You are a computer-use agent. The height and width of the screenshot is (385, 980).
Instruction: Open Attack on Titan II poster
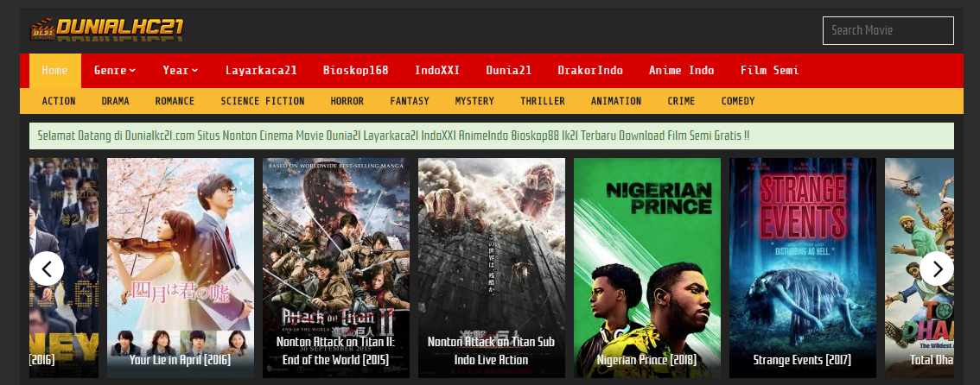[336, 268]
